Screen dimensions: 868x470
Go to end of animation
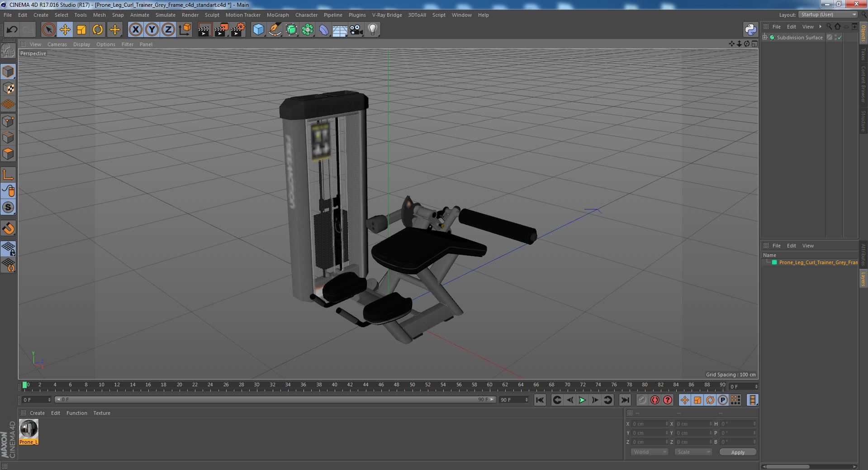[x=625, y=400]
